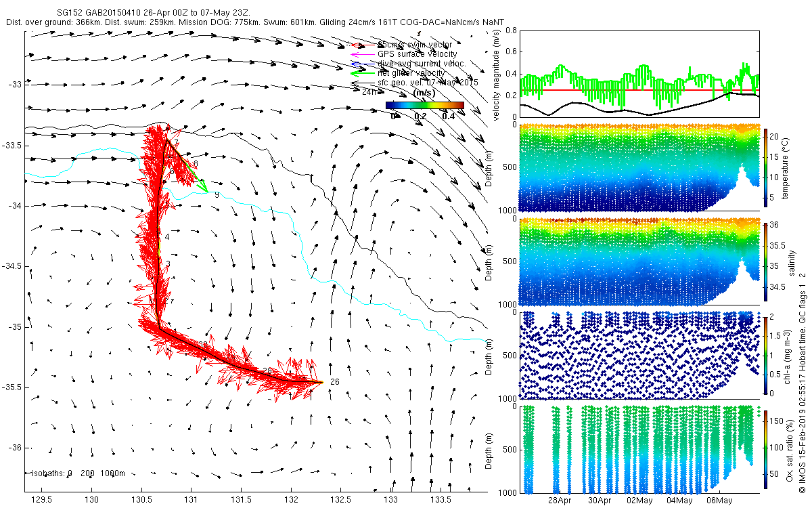This screenshot has width=812, height=508.
Task: Click the temperature colorbar
Action: [766, 167]
